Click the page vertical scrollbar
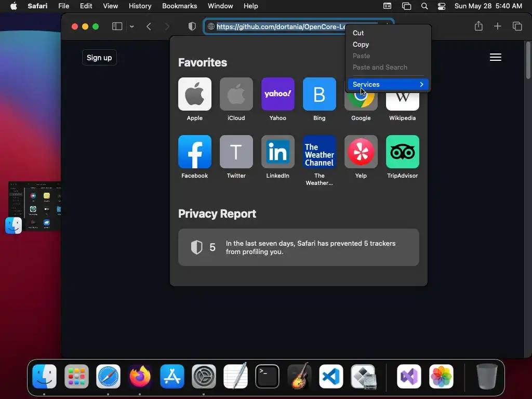Viewport: 532px width, 399px height. 528,61
